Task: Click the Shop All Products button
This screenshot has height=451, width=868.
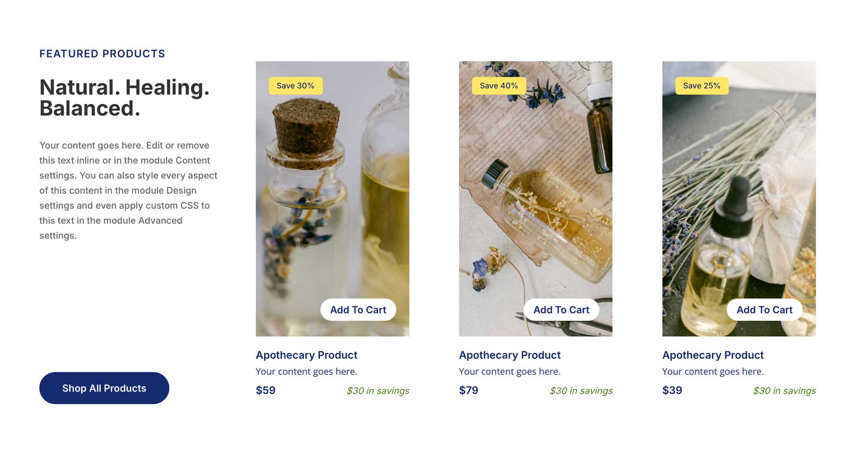Action: [x=104, y=388]
